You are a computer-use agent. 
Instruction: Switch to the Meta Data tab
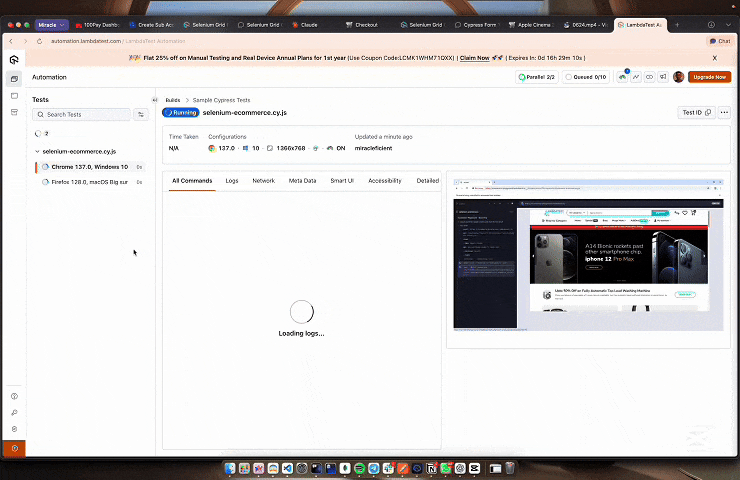tap(302, 181)
